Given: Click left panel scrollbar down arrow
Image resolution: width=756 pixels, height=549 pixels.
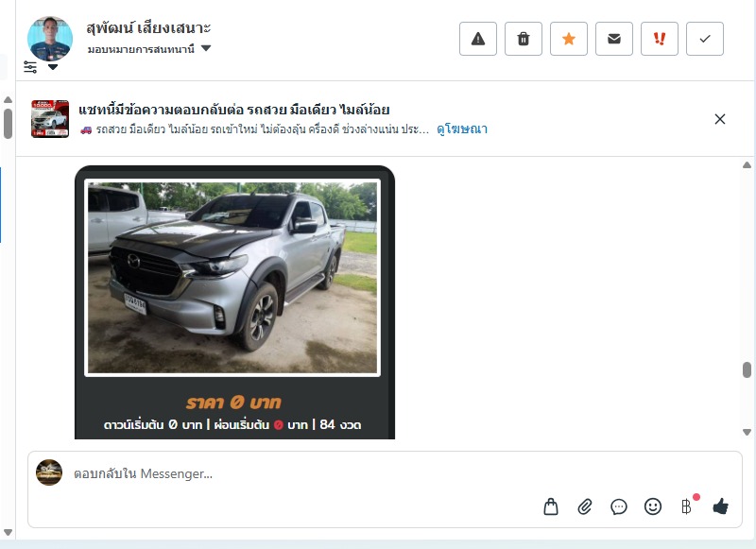Looking at the screenshot, I should click(8, 532).
